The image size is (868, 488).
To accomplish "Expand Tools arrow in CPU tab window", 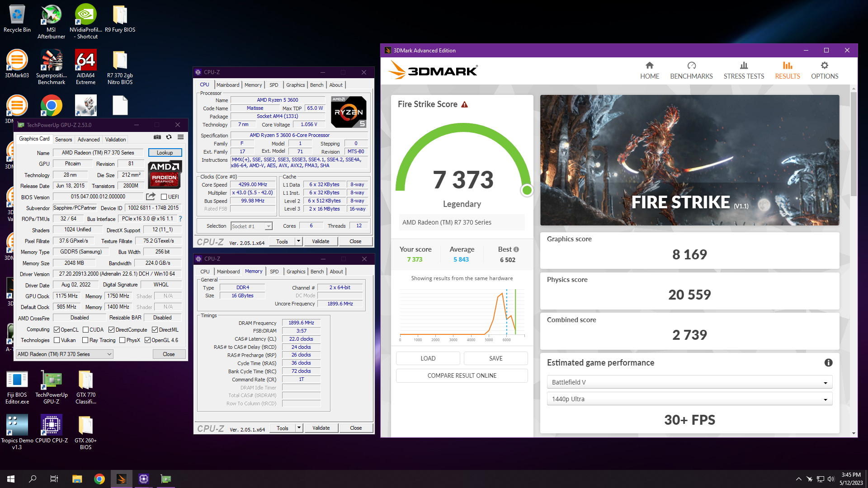I will coord(298,241).
